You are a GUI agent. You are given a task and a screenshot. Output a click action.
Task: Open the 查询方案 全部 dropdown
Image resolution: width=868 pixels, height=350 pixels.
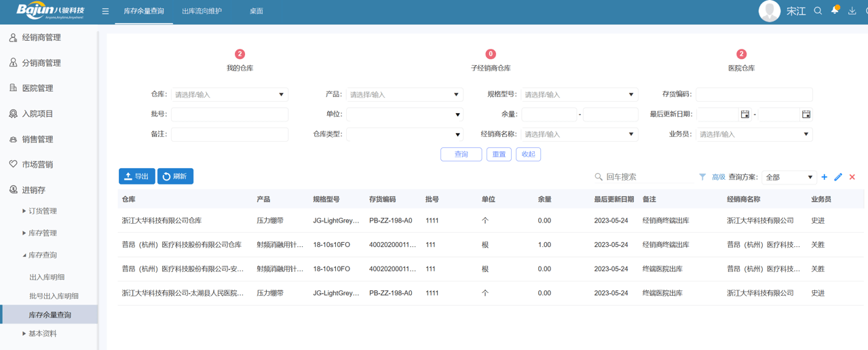point(789,177)
